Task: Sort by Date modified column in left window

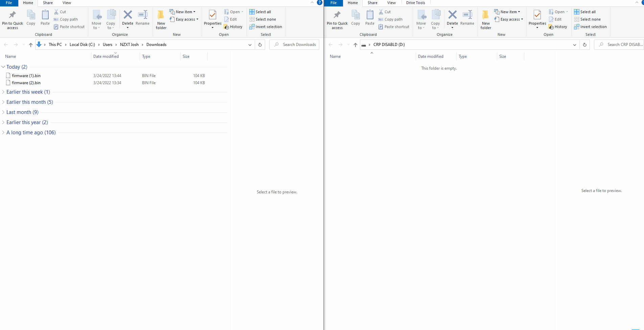Action: click(x=106, y=56)
